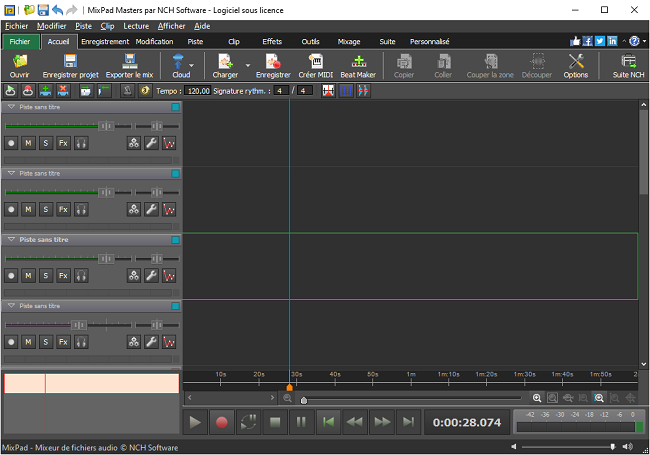Click the red-white markers icon after signature
The image size is (650, 455).
(328, 90)
